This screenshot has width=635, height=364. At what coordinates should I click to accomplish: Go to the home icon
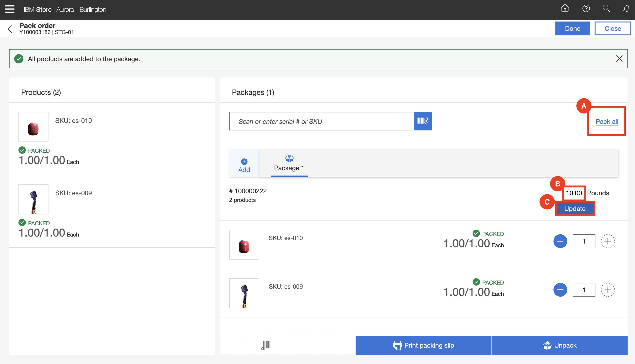click(x=565, y=9)
